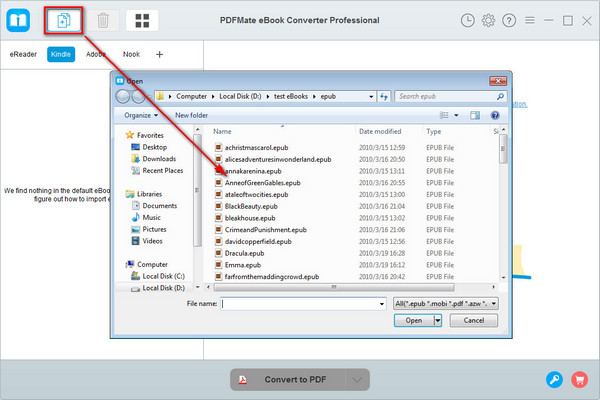Switch to grid view icon

(x=142, y=20)
